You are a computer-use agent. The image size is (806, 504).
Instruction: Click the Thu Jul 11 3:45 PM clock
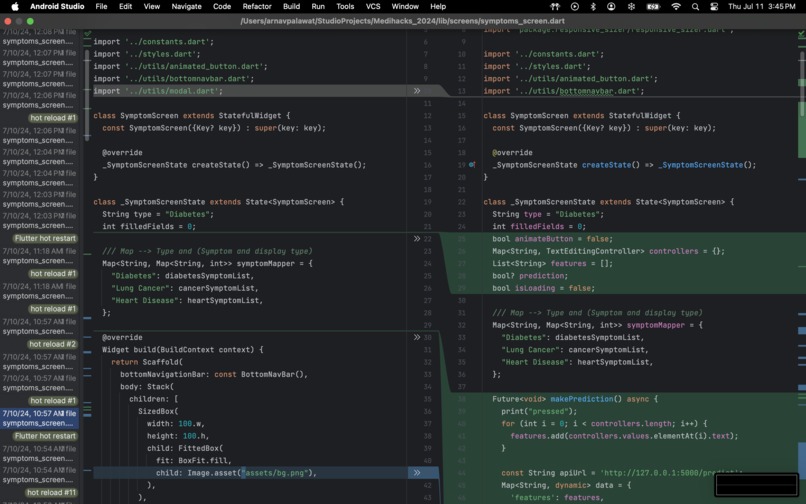pos(762,6)
